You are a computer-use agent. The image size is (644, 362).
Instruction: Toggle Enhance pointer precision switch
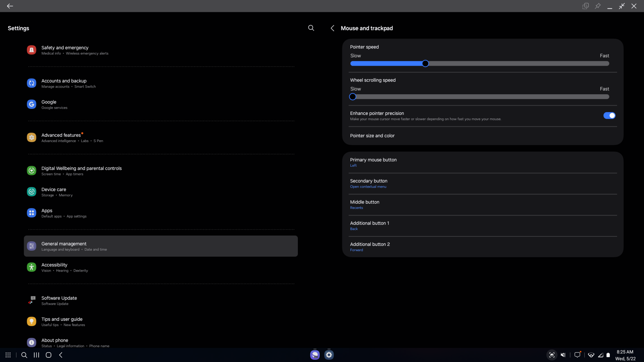point(609,116)
